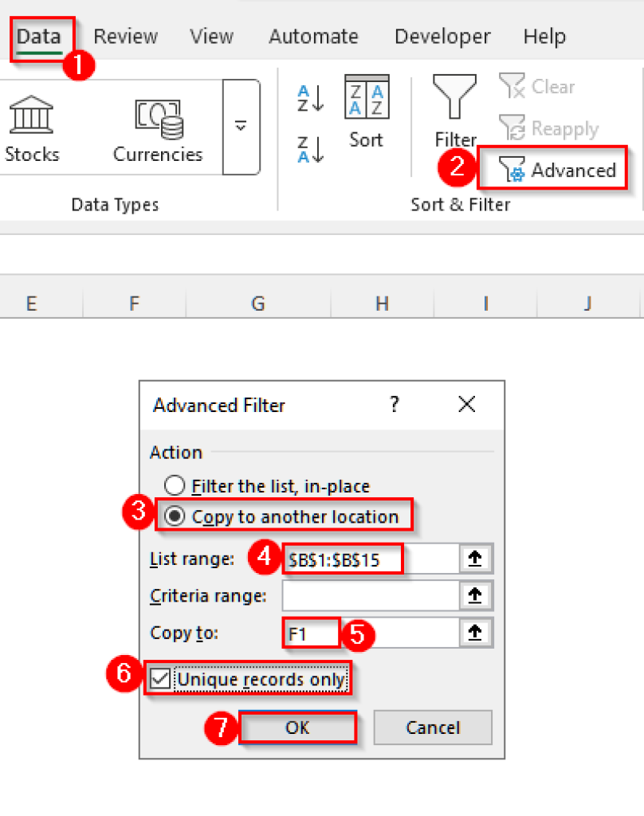Switch to the Developer tab
The width and height of the screenshot is (644, 816).
point(442,36)
